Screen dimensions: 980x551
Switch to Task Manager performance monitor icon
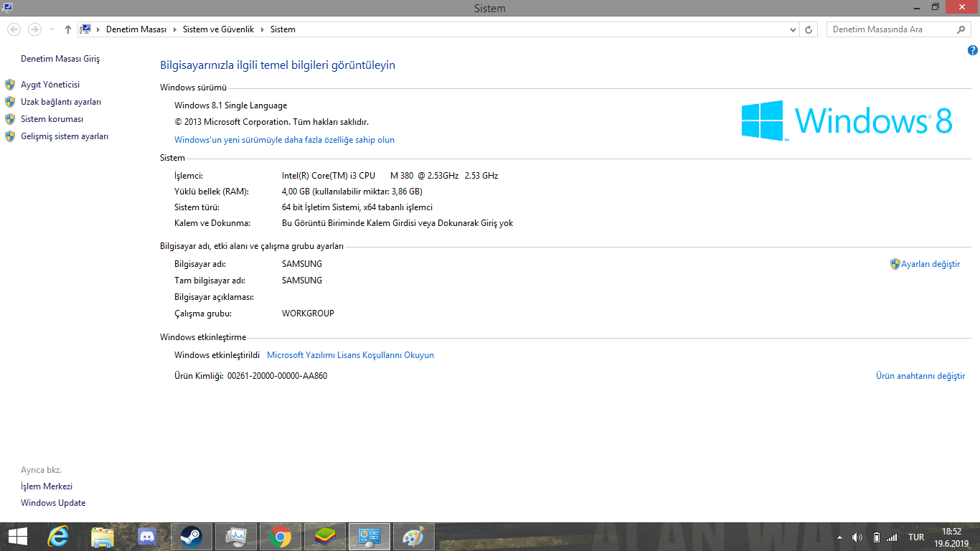click(x=236, y=537)
